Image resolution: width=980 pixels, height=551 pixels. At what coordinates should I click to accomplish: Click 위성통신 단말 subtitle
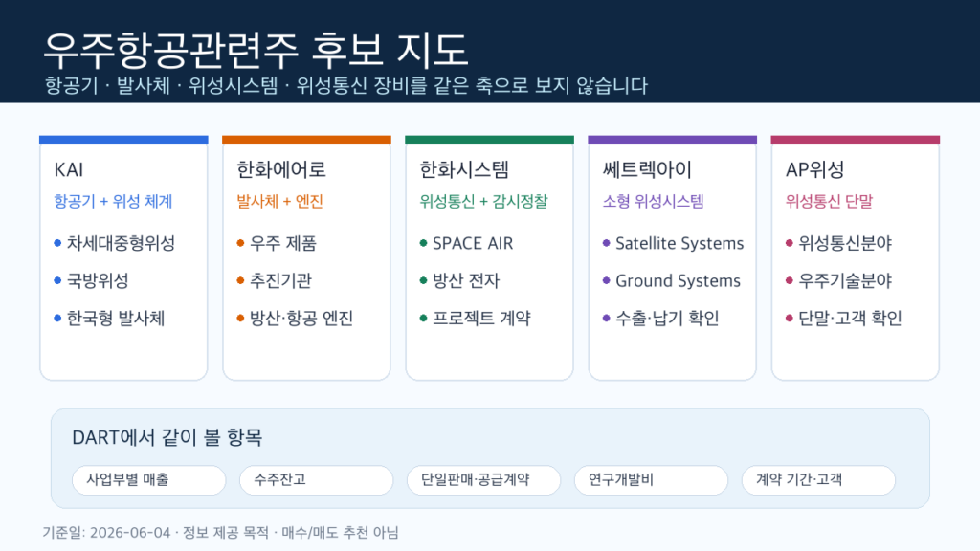tap(830, 201)
